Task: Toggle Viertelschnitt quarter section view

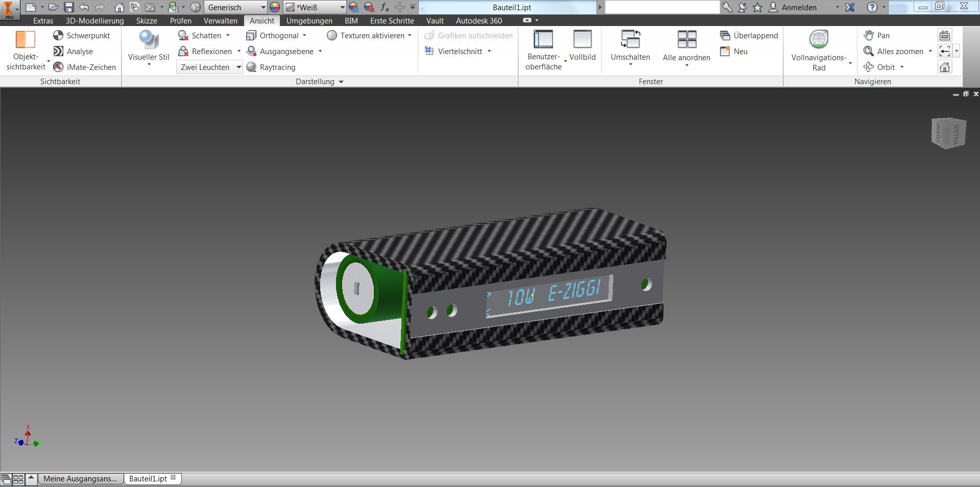Action: [453, 51]
